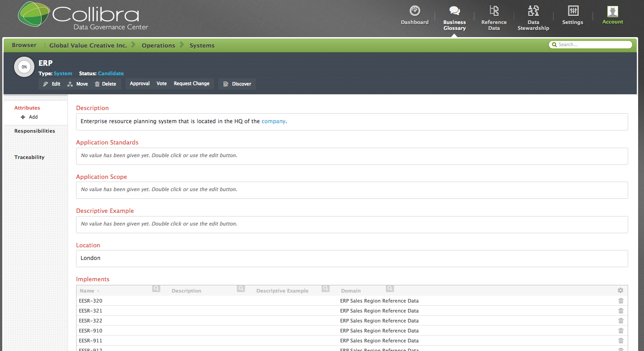Select the Attributes sidebar section

coord(27,108)
